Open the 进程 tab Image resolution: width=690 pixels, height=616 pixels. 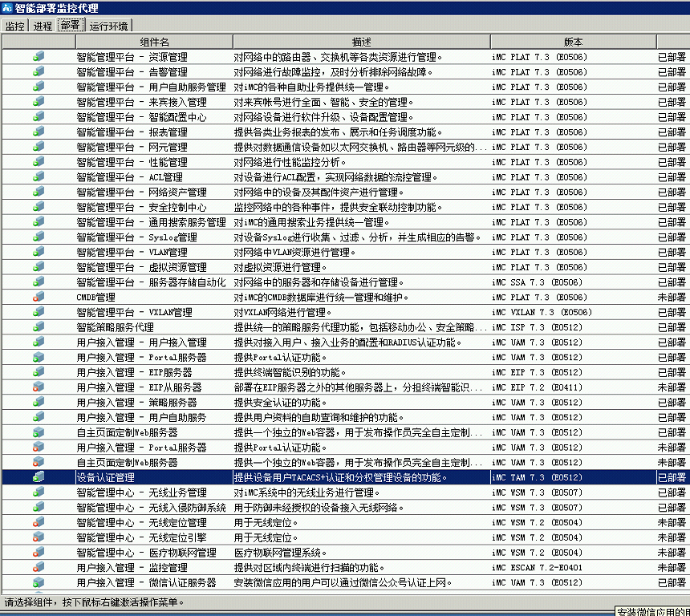[43, 26]
